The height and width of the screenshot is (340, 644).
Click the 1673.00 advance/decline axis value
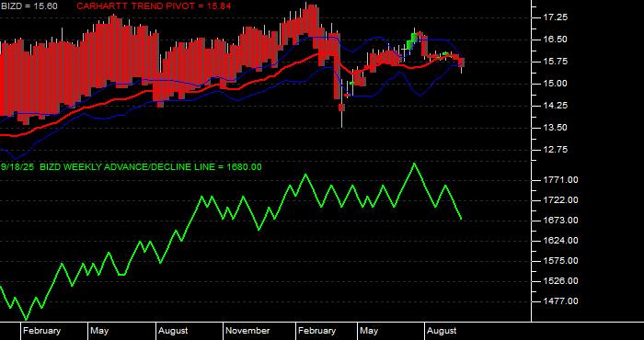[560, 221]
